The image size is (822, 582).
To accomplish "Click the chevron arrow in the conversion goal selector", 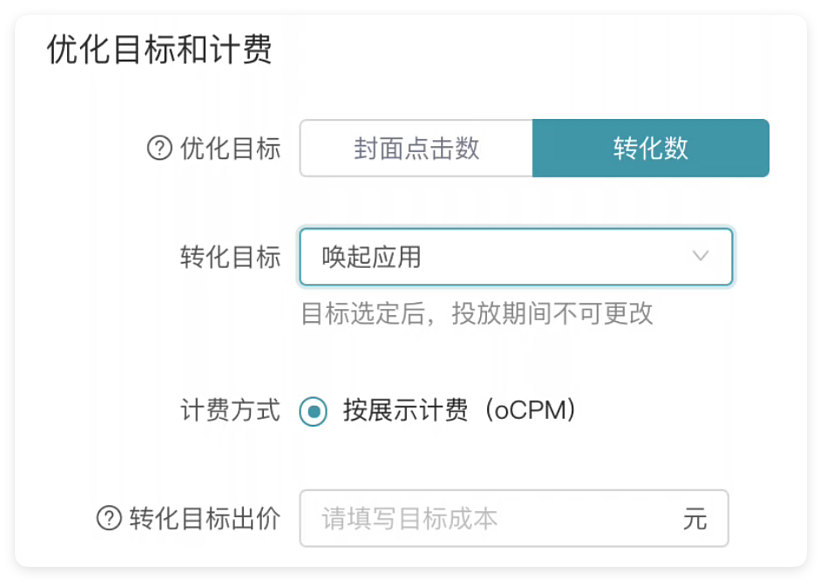I will click(x=700, y=257).
